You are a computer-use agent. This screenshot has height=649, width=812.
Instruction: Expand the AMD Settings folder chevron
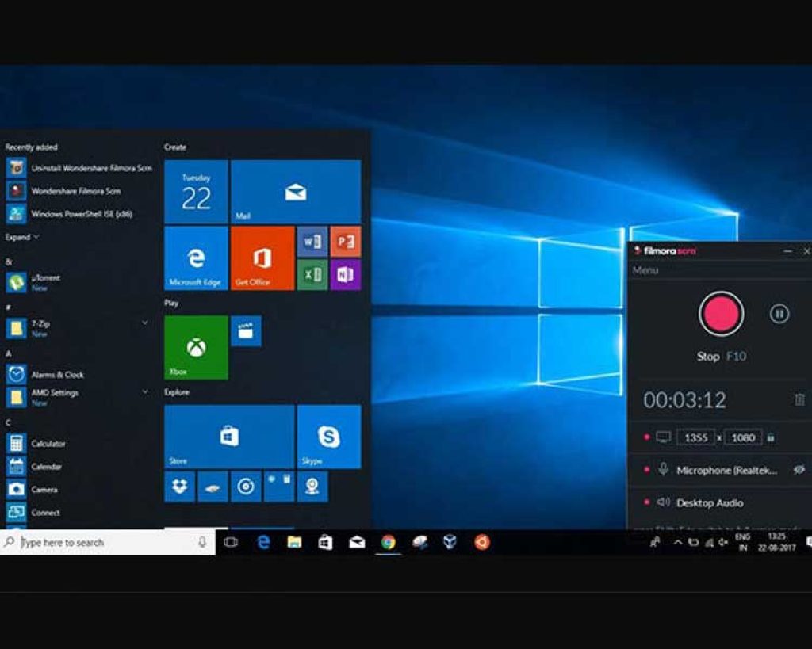(x=144, y=391)
